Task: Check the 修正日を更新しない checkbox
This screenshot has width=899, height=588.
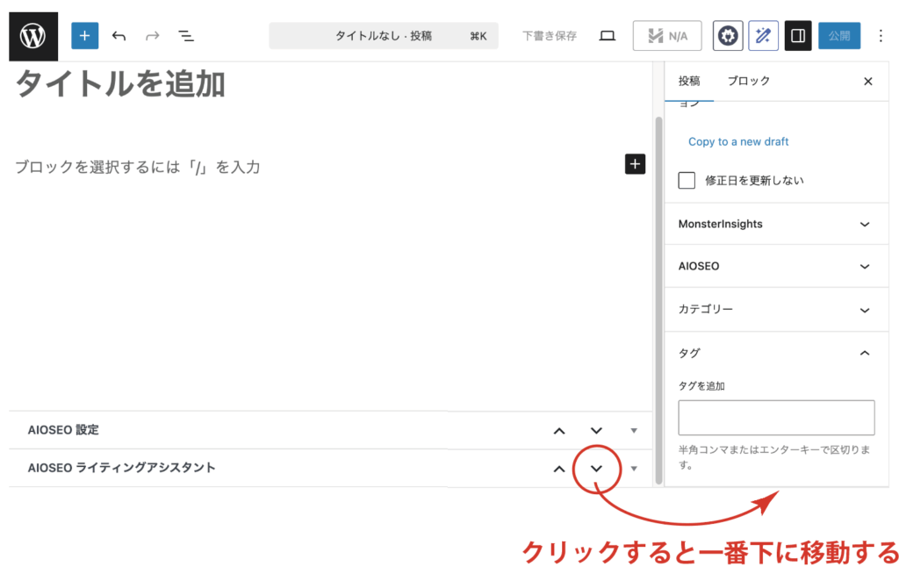Action: pyautogui.click(x=687, y=180)
